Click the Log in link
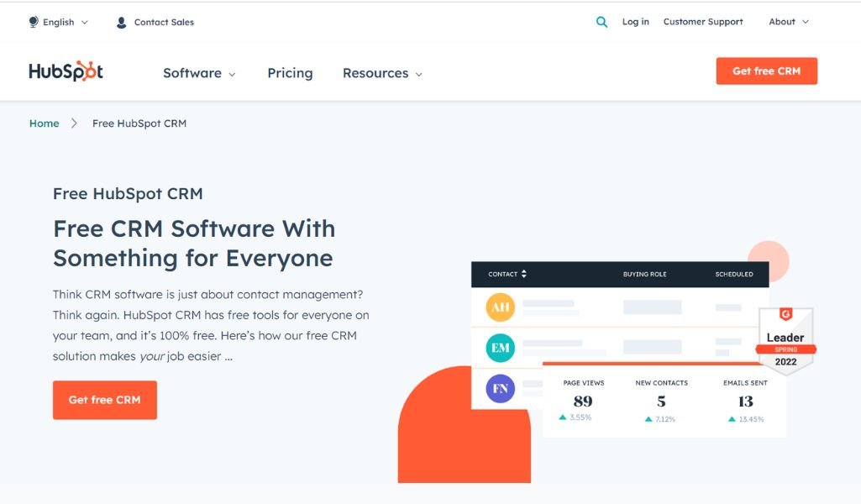 (x=635, y=22)
